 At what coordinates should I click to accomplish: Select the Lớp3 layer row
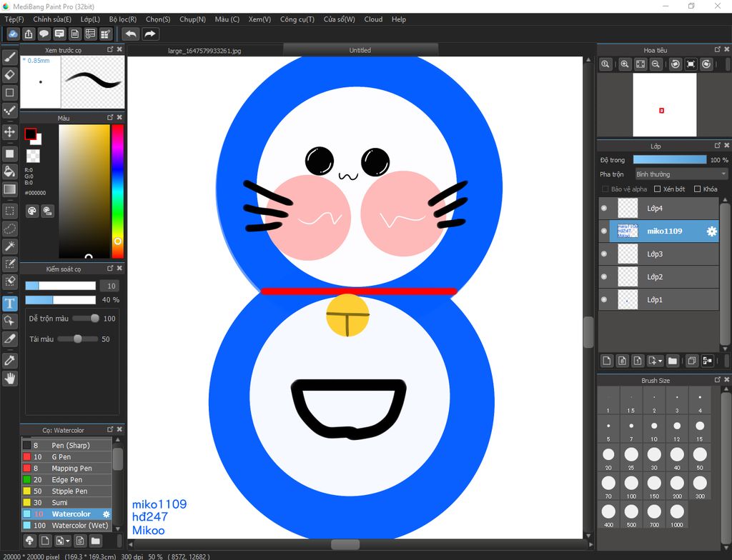point(658,254)
